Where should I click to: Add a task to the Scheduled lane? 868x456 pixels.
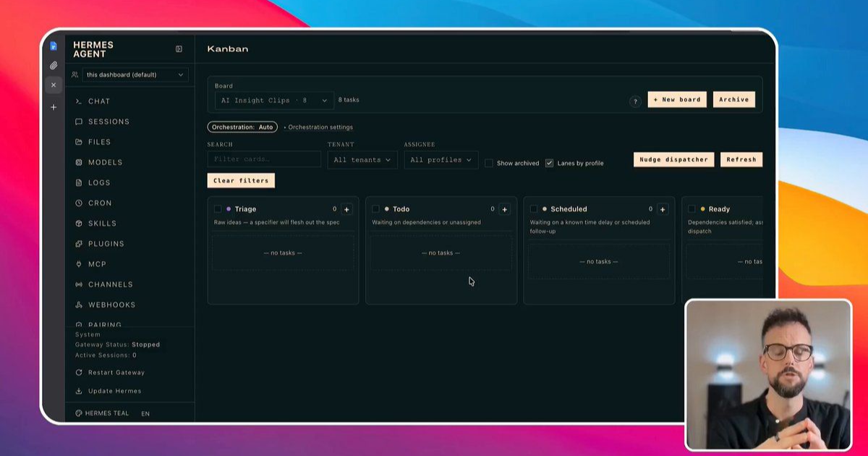click(x=663, y=209)
